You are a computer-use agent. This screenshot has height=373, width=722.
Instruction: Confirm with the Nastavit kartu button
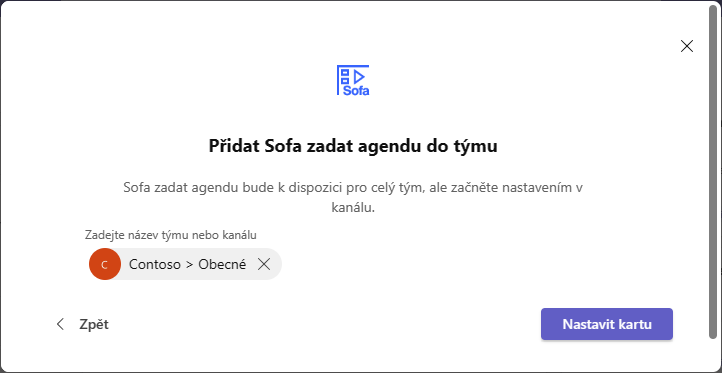click(x=607, y=324)
